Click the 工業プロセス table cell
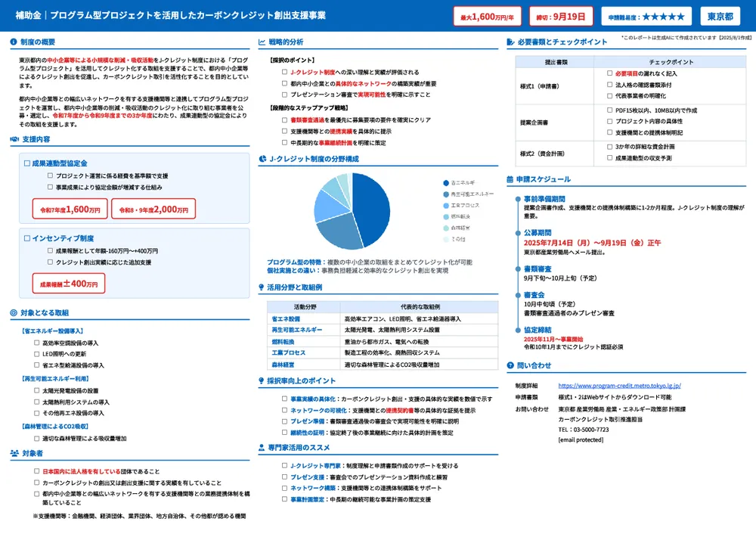The height and width of the screenshot is (534, 756). pyautogui.click(x=304, y=353)
